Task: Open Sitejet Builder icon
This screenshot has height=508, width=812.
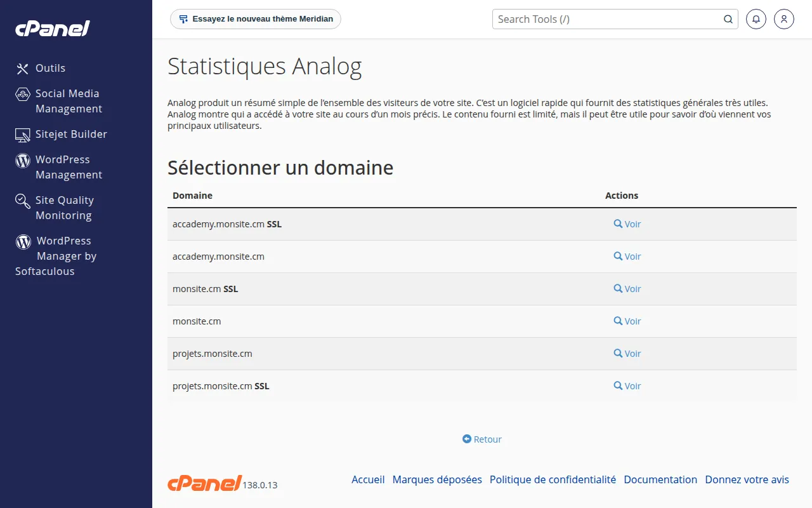Action: click(23, 135)
